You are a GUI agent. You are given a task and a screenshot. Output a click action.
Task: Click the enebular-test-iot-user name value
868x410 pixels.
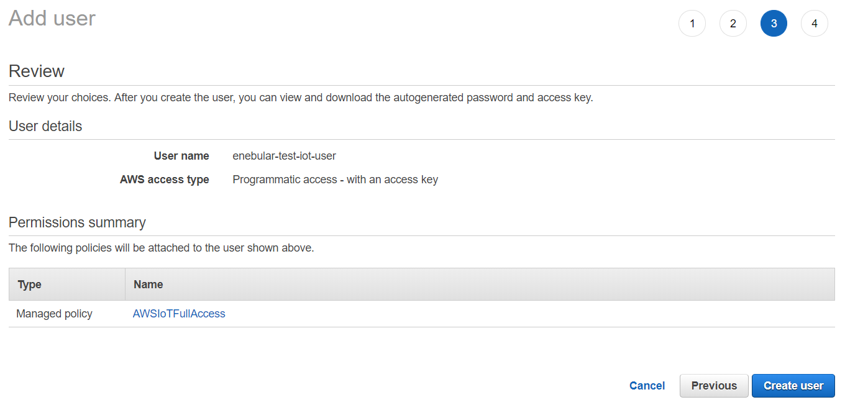pyautogui.click(x=284, y=156)
